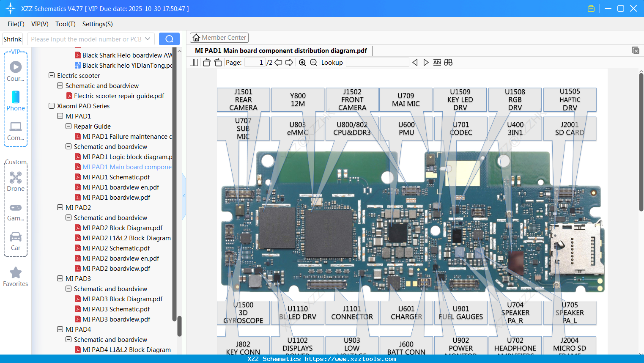Switch to Settings in the menu bar

point(97,24)
